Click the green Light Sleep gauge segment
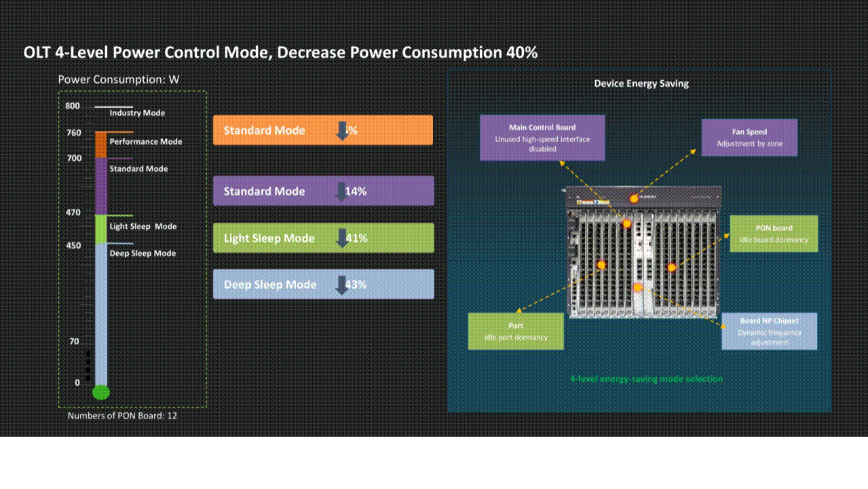This screenshot has width=868, height=489. (101, 230)
